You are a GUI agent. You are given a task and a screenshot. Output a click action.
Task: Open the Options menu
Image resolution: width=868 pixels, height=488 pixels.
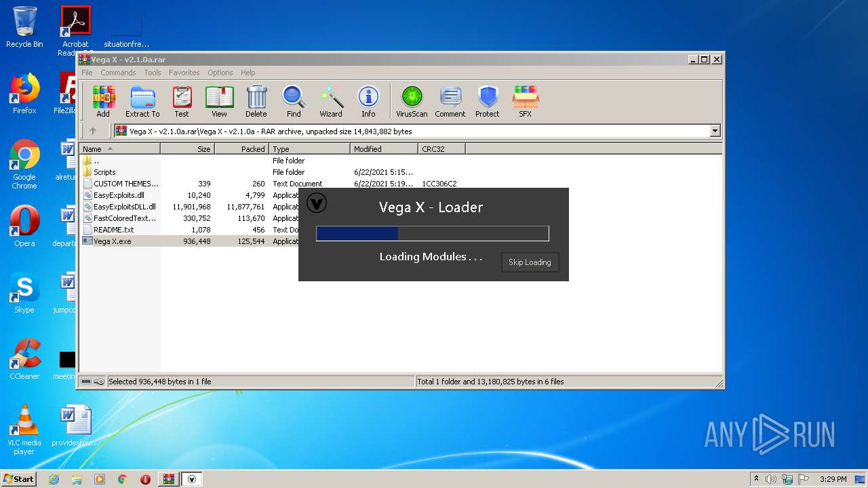pos(220,73)
